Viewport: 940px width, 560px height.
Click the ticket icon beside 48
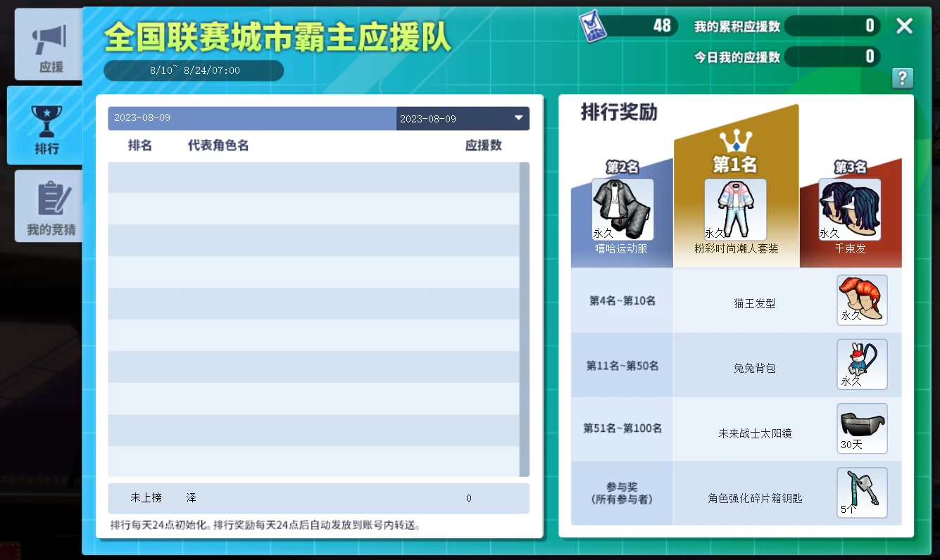click(593, 27)
